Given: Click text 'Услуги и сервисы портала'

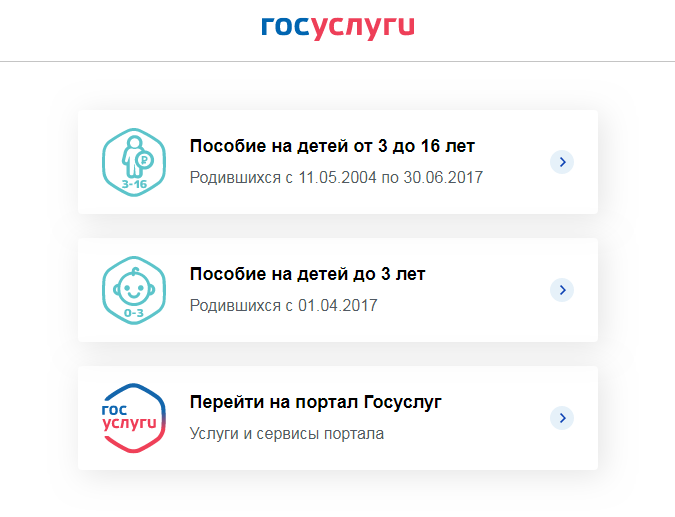Looking at the screenshot, I should pyautogui.click(x=287, y=433).
